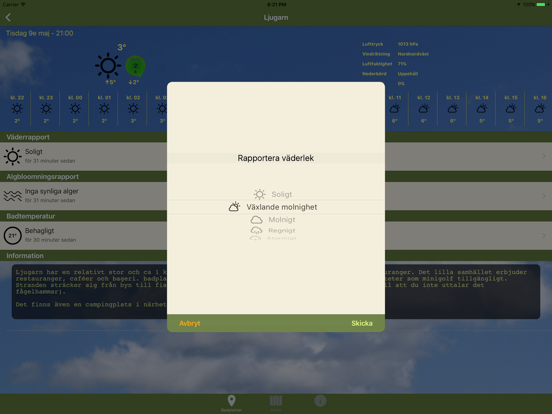Cancel the report with Avbryt

[190, 323]
